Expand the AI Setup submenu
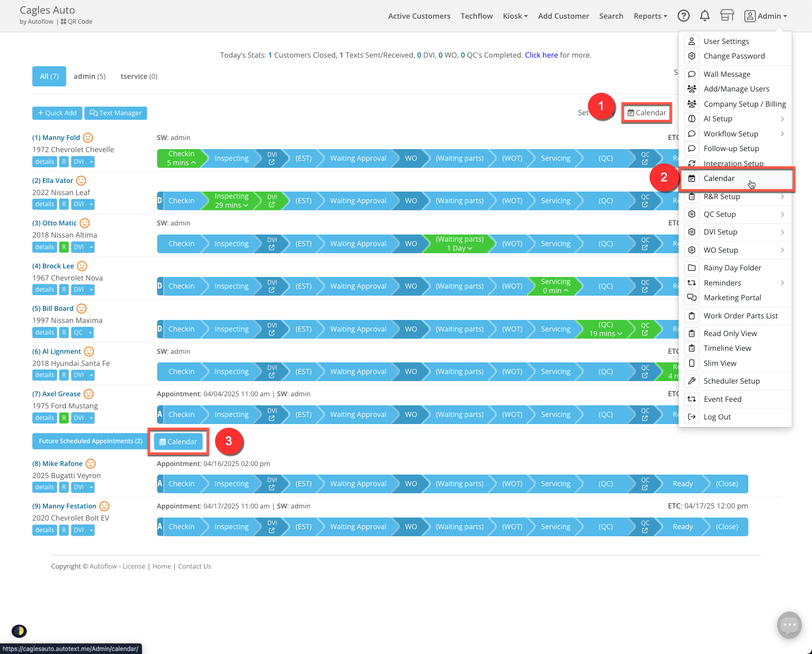This screenshot has width=812, height=654. pyautogui.click(x=782, y=119)
